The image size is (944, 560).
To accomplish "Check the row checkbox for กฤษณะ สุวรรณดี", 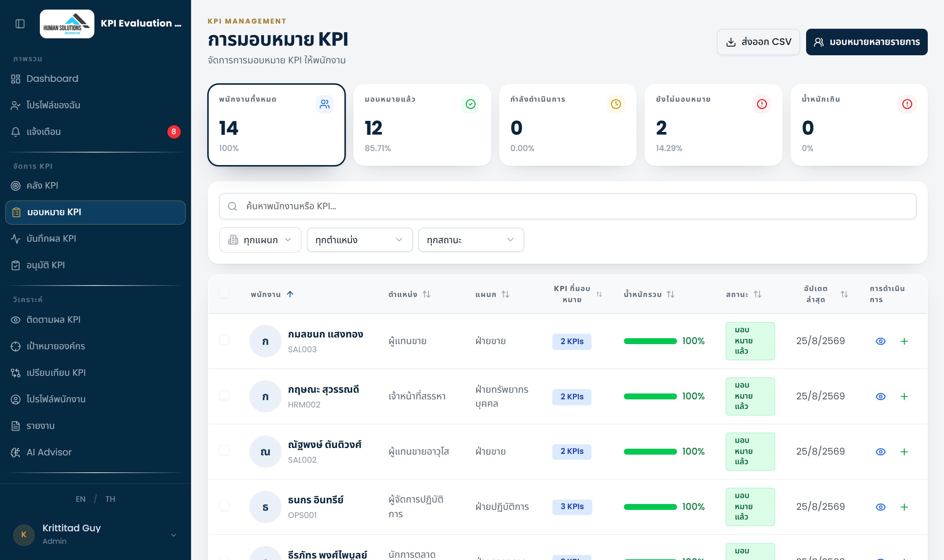I will coord(224,395).
